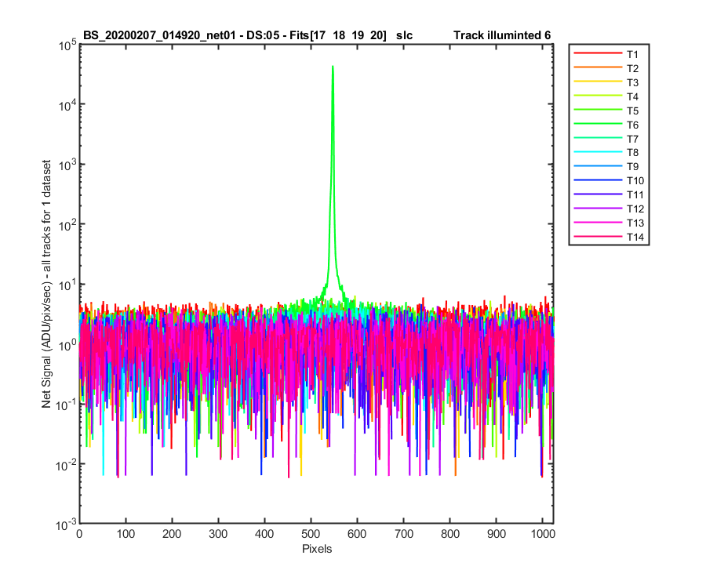Click the x-axis tick label 500
This screenshot has height=588, width=706.
pyautogui.click(x=311, y=534)
